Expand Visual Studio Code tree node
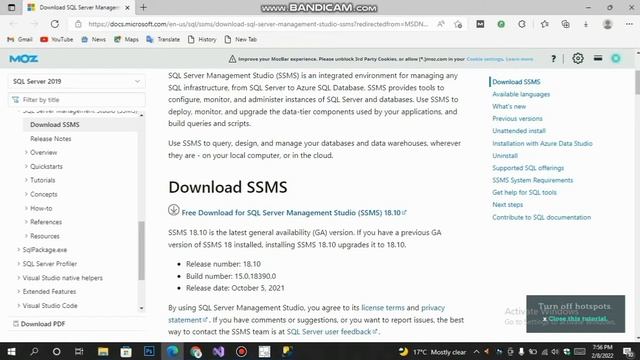The image size is (640, 360). pos(19,305)
